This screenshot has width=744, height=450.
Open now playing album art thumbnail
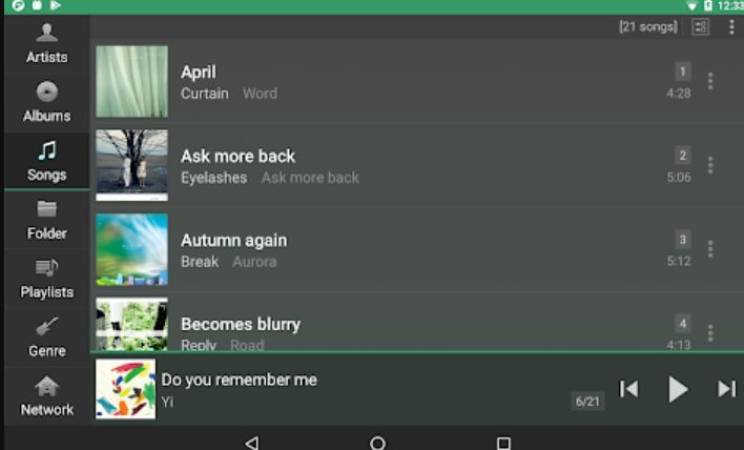point(125,389)
